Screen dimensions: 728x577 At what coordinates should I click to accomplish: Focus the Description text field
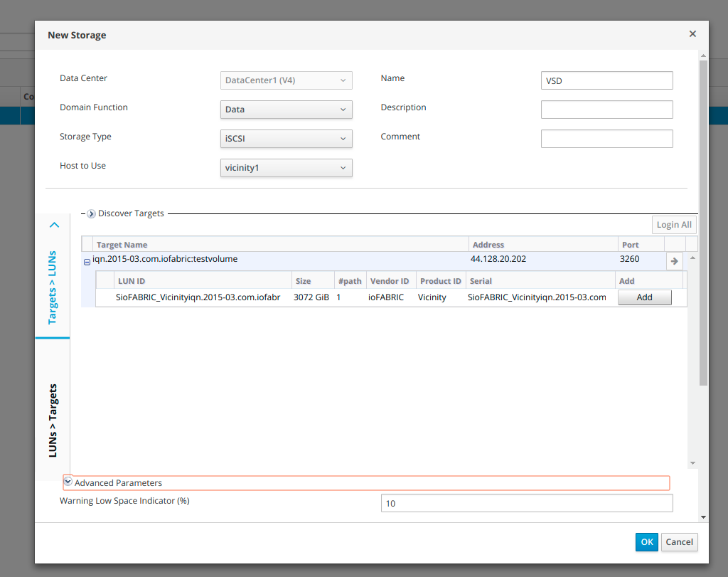606,110
